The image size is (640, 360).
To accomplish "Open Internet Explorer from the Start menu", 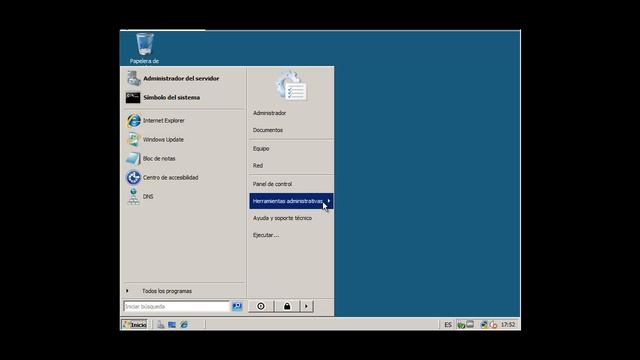I will pyautogui.click(x=184, y=121).
